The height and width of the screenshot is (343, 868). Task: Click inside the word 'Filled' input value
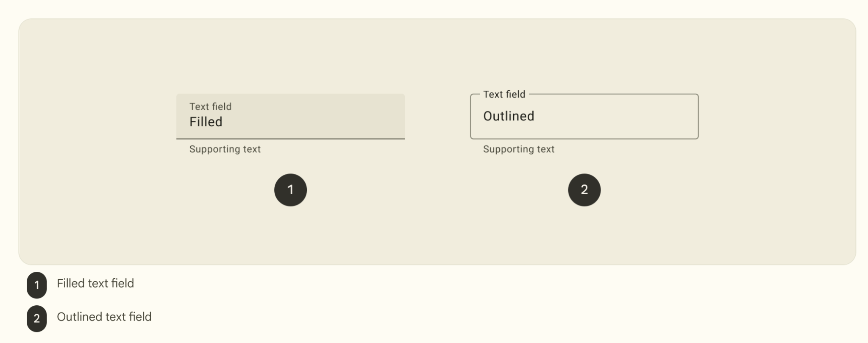[x=205, y=122]
